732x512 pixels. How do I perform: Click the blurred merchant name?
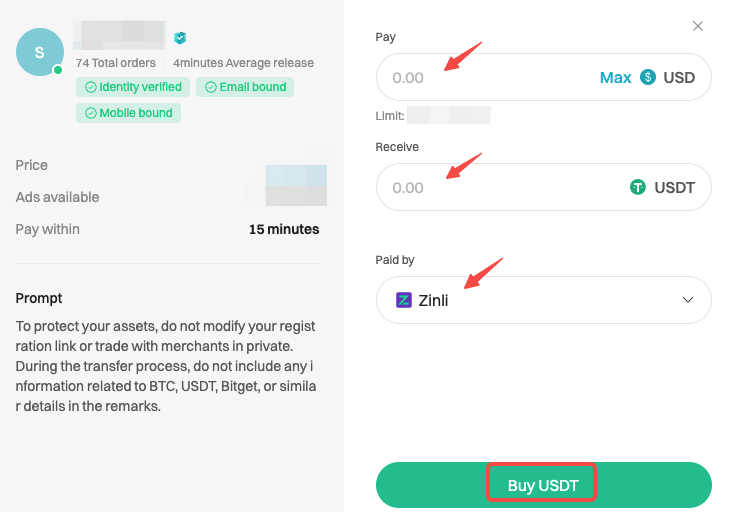(x=120, y=35)
